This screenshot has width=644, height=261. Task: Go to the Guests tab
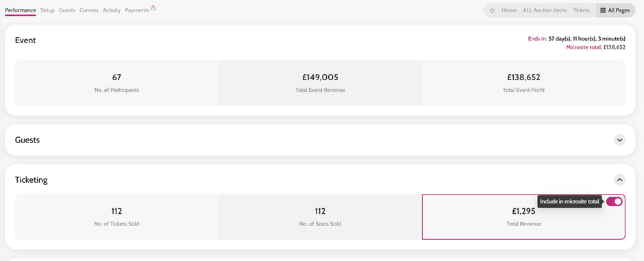(67, 10)
